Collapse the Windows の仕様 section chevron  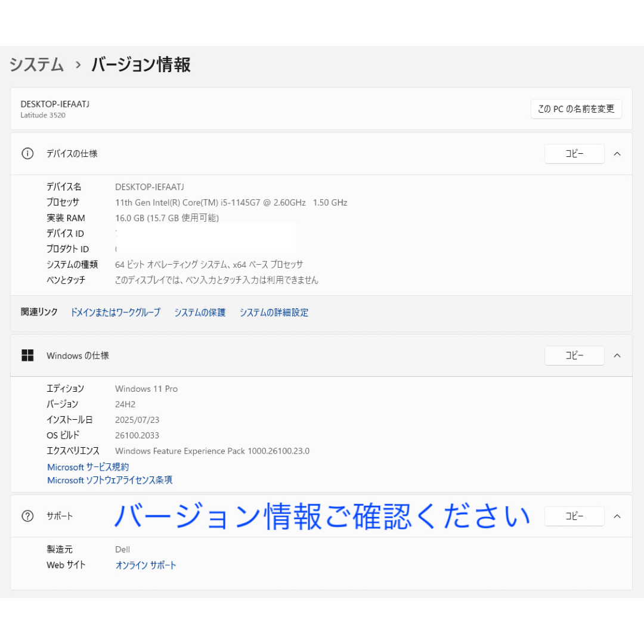click(x=617, y=355)
